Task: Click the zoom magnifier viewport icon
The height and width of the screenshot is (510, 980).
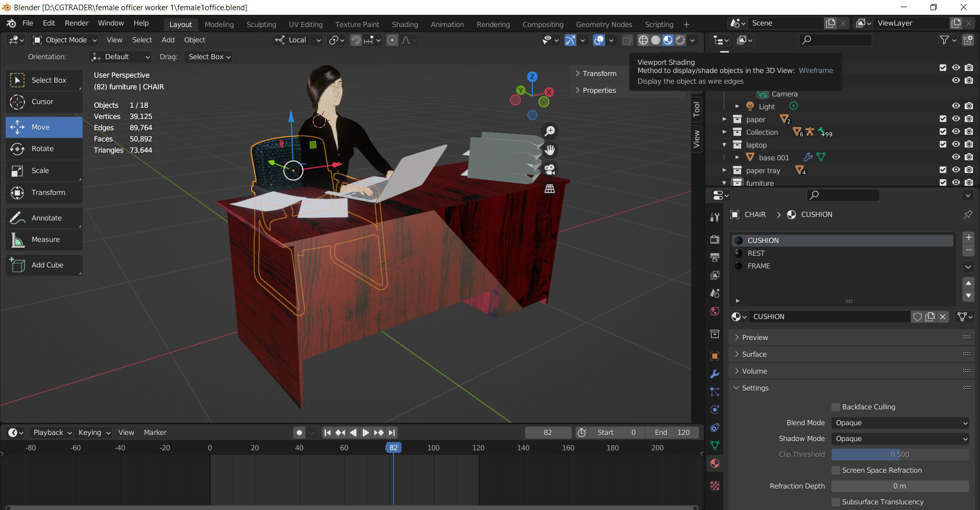Action: (550, 131)
